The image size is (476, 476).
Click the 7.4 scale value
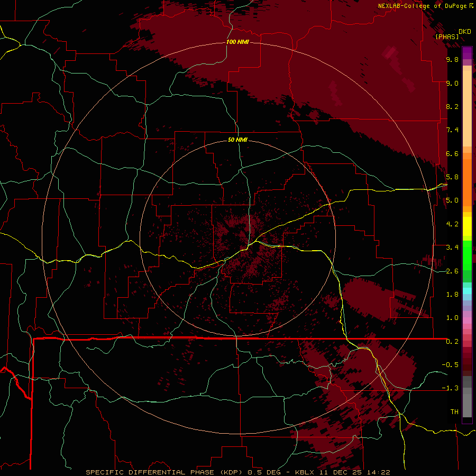pos(452,130)
